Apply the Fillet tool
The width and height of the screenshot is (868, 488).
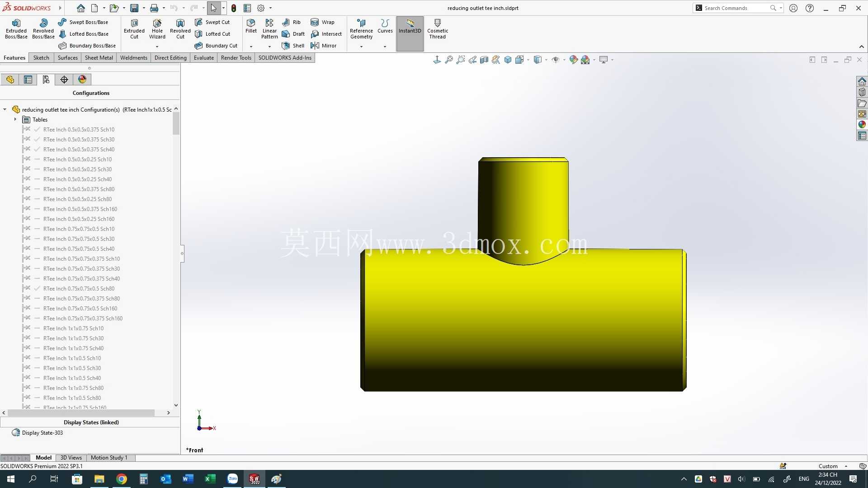[251, 26]
